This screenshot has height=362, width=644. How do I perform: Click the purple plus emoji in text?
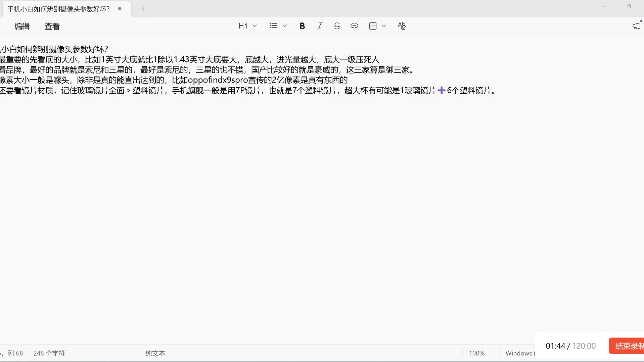[441, 91]
